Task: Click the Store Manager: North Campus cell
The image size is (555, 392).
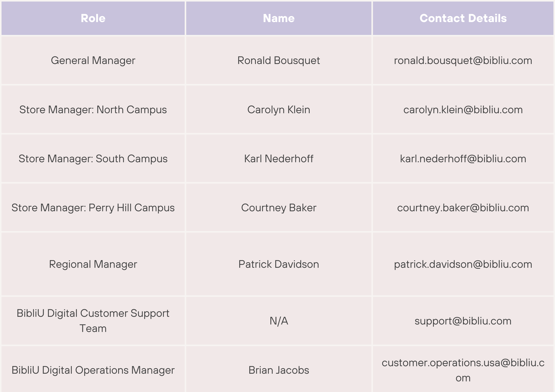Action: 93,110
